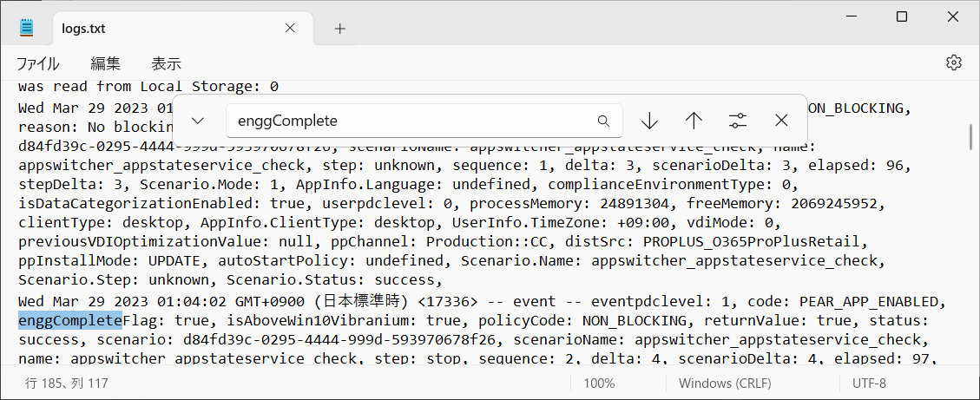Add a new tab with plus button
The height and width of the screenshot is (400, 980).
coord(339,28)
